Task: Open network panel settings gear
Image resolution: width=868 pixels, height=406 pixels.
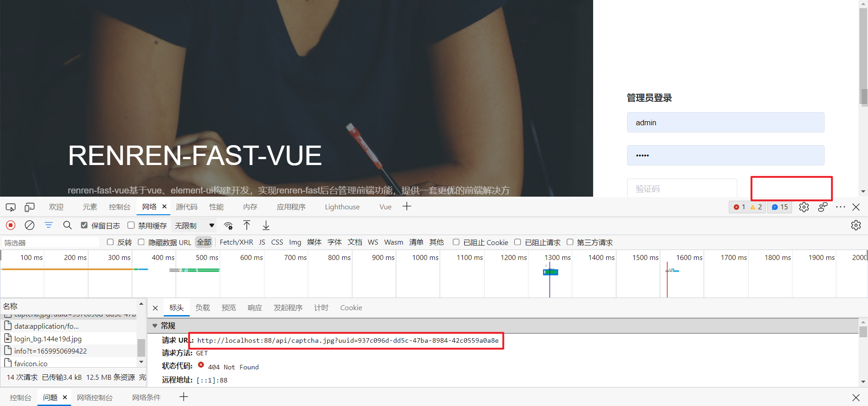Action: [856, 225]
